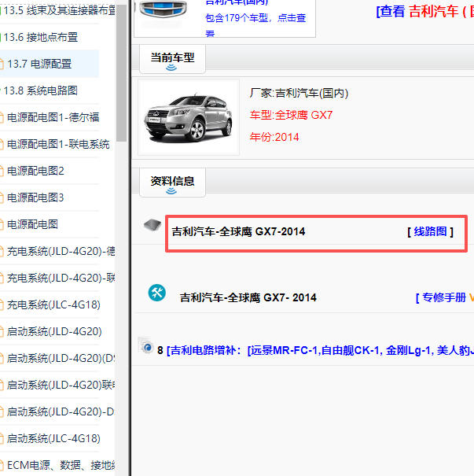Select the 当前车型 tab
474x476 pixels.
click(172, 59)
